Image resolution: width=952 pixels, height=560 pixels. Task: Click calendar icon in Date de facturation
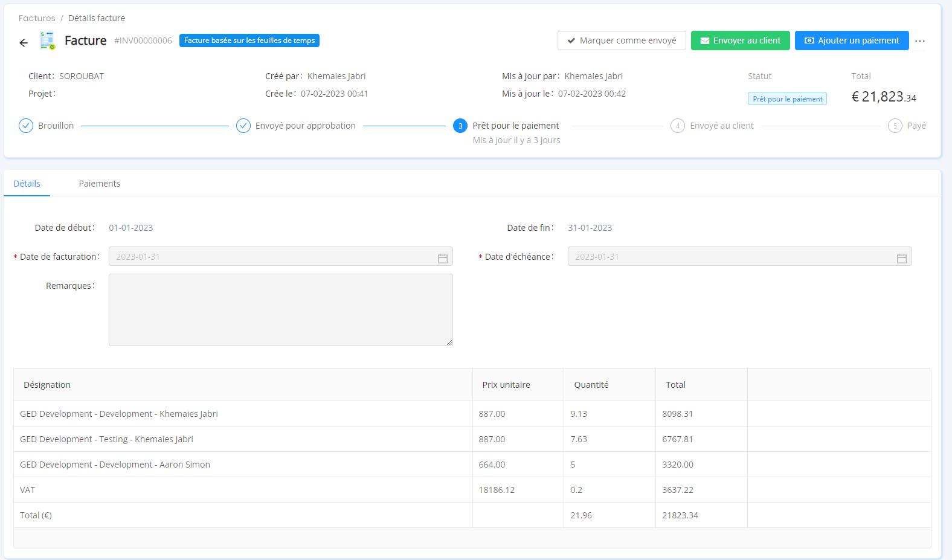pos(442,258)
